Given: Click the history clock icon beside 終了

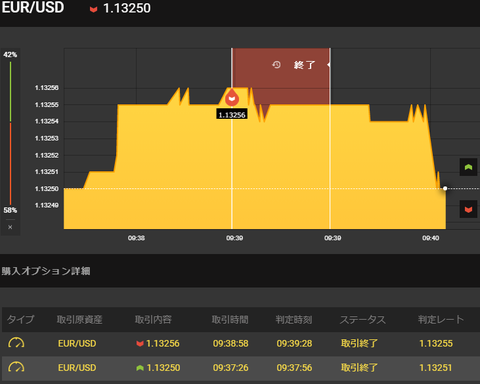Looking at the screenshot, I should [x=276, y=64].
